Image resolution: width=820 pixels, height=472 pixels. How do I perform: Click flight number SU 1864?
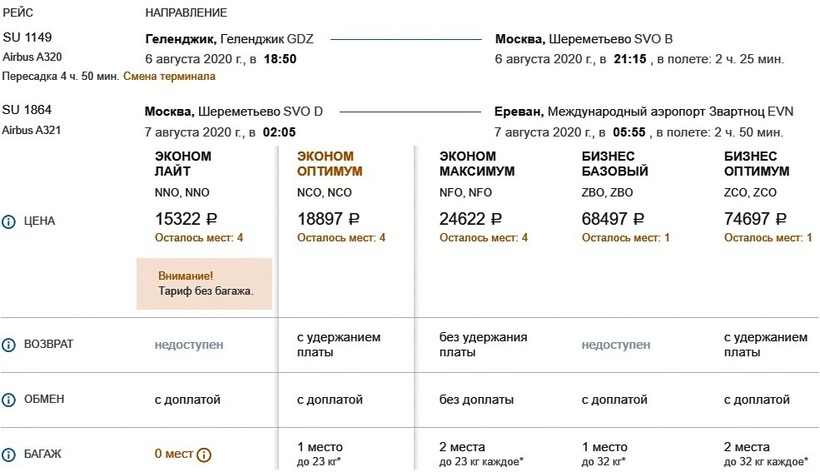click(x=27, y=110)
